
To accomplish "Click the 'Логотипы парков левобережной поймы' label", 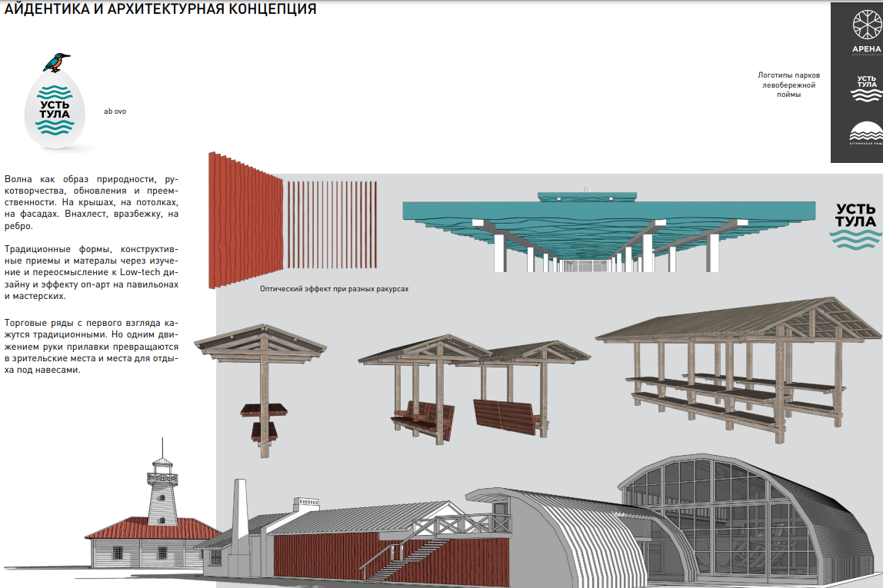I will (x=788, y=85).
